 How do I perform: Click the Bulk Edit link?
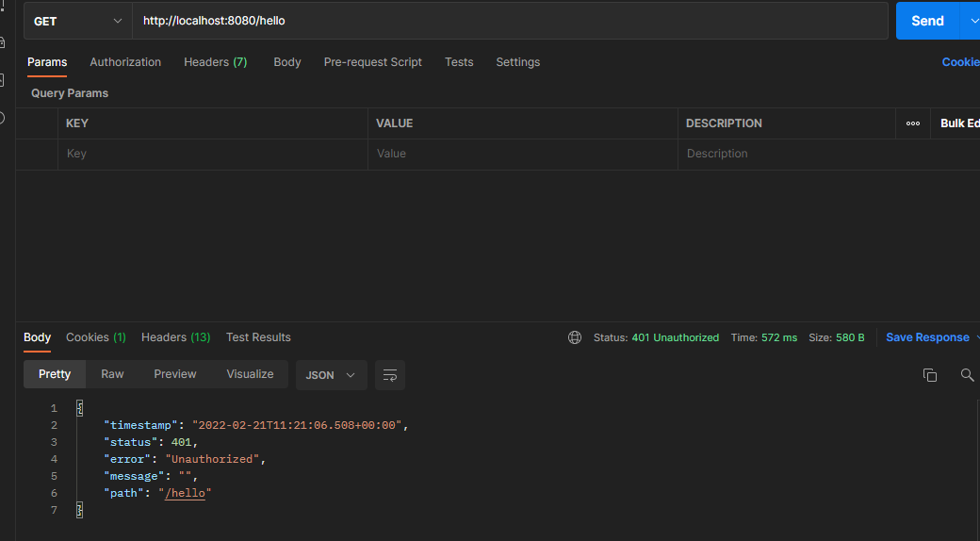coord(960,123)
